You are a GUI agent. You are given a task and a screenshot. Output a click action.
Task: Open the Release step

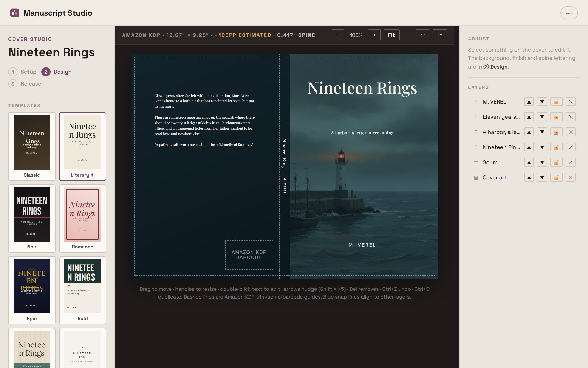point(25,84)
